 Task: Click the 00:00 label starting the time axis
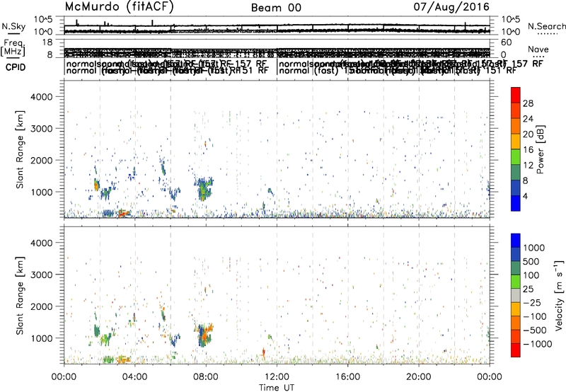tap(64, 377)
